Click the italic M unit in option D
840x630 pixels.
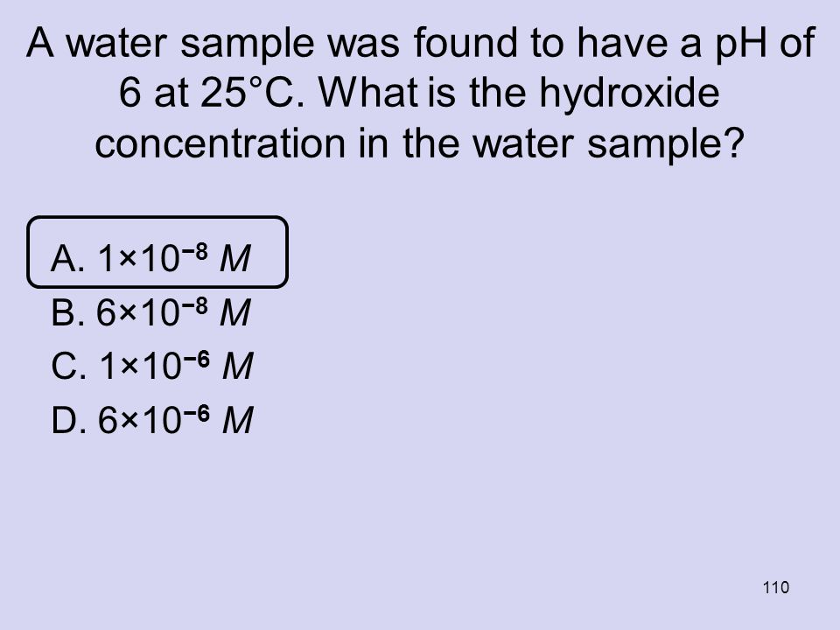coord(237,419)
